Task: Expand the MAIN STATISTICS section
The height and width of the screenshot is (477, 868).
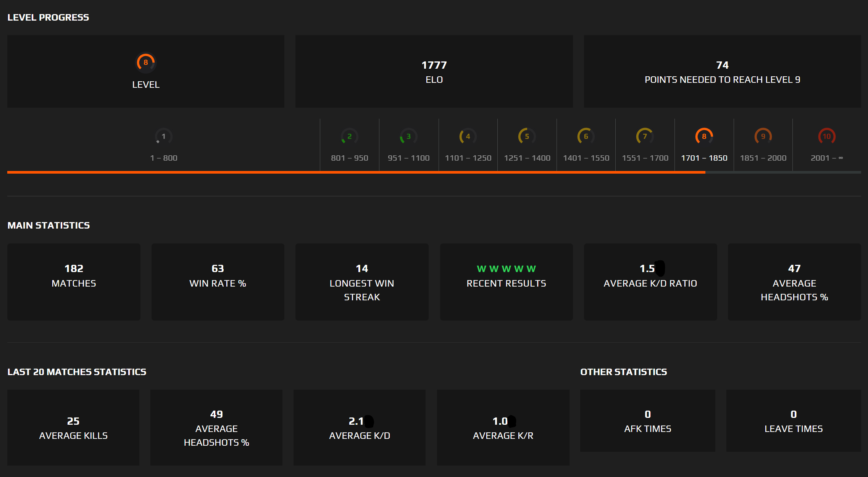Action: (x=48, y=225)
